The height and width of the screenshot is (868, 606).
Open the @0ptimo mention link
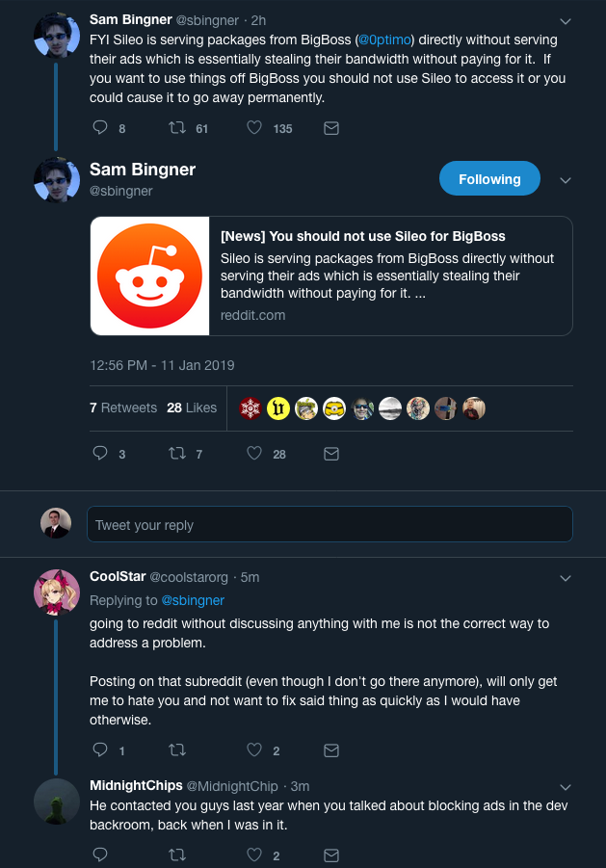[x=384, y=39]
